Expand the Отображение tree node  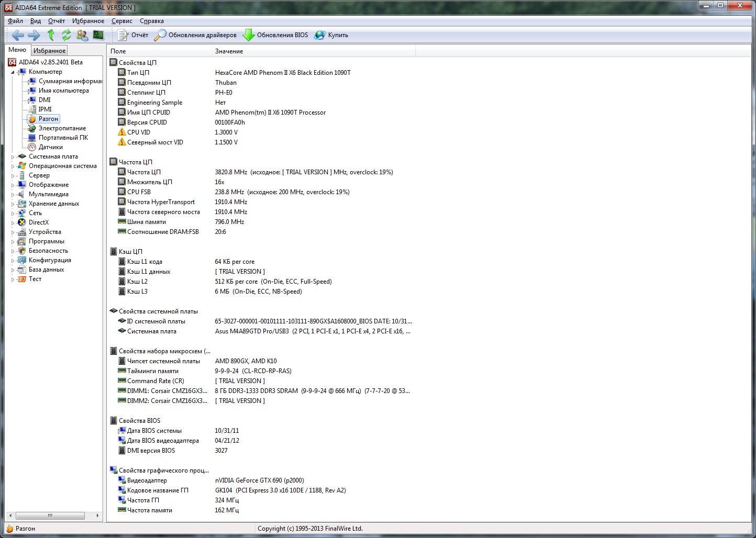coord(13,185)
